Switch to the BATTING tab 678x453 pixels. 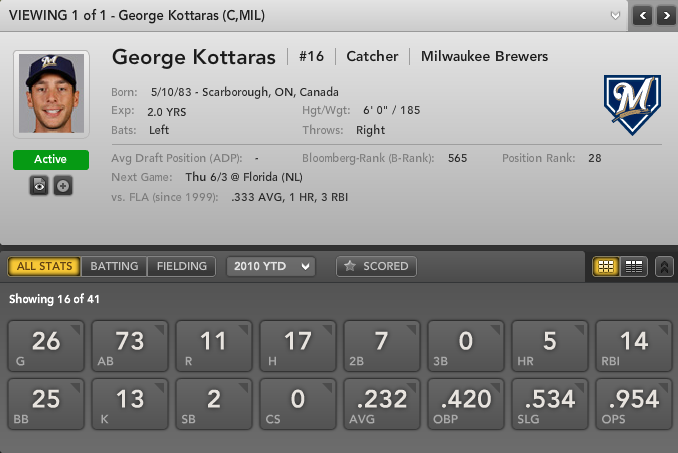114,267
